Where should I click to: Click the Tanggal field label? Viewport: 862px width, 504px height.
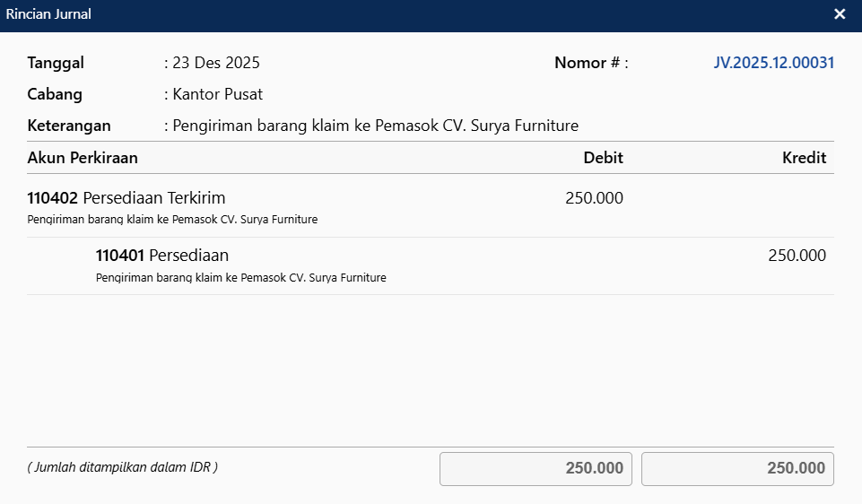pyautogui.click(x=56, y=63)
